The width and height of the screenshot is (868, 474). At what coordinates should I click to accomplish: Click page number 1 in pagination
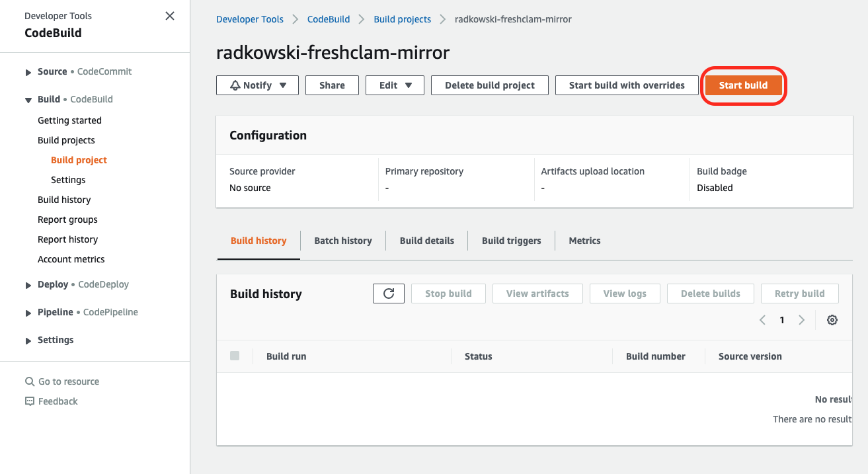pyautogui.click(x=782, y=320)
